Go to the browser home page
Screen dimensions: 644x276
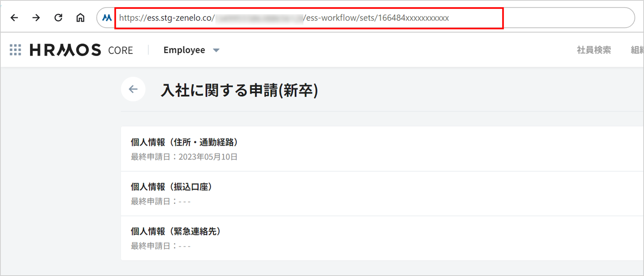click(x=80, y=18)
